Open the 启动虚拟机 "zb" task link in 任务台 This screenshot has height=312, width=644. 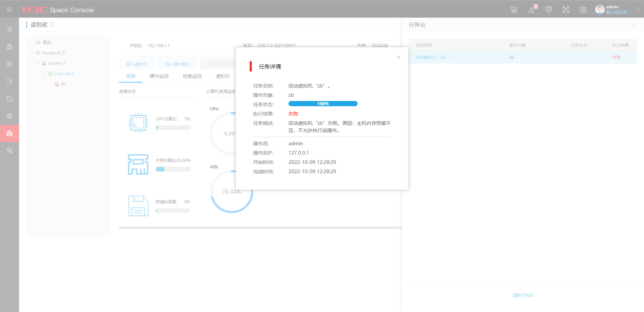click(433, 57)
